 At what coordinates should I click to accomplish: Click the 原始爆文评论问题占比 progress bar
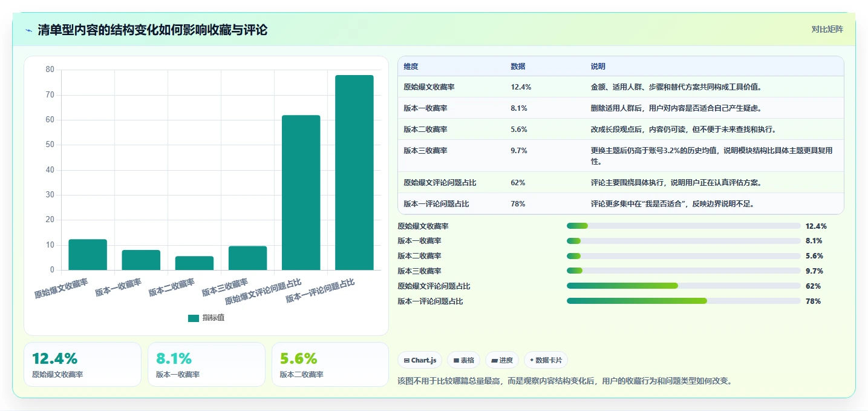[x=684, y=286]
